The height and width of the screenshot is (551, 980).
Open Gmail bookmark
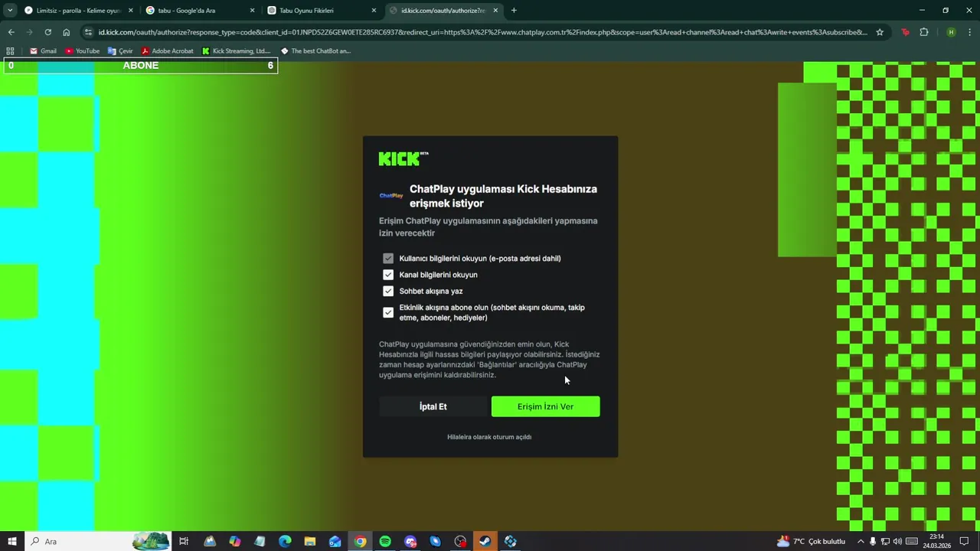(x=43, y=51)
